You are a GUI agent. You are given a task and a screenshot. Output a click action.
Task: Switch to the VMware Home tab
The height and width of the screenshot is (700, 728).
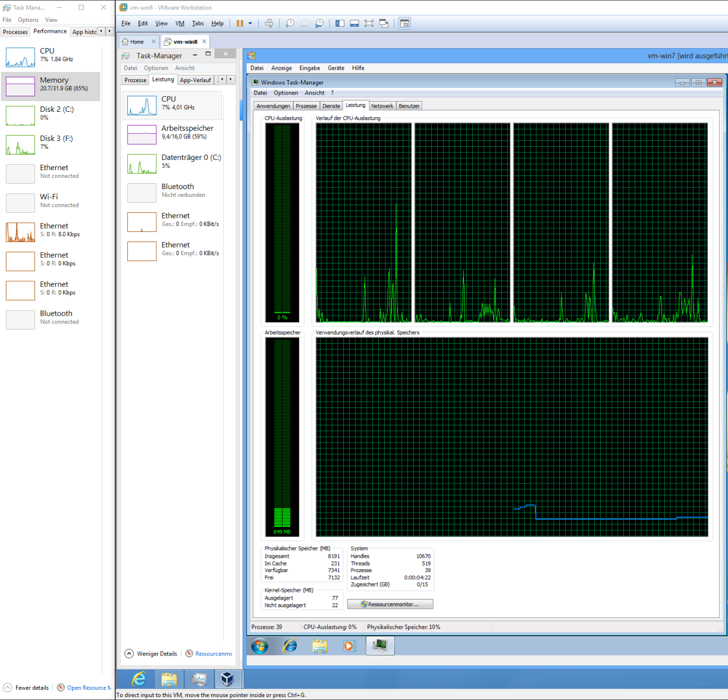coord(134,42)
